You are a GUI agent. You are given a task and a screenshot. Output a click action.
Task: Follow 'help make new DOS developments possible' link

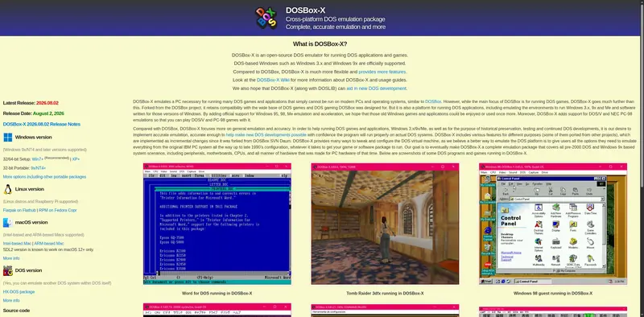[266, 134]
